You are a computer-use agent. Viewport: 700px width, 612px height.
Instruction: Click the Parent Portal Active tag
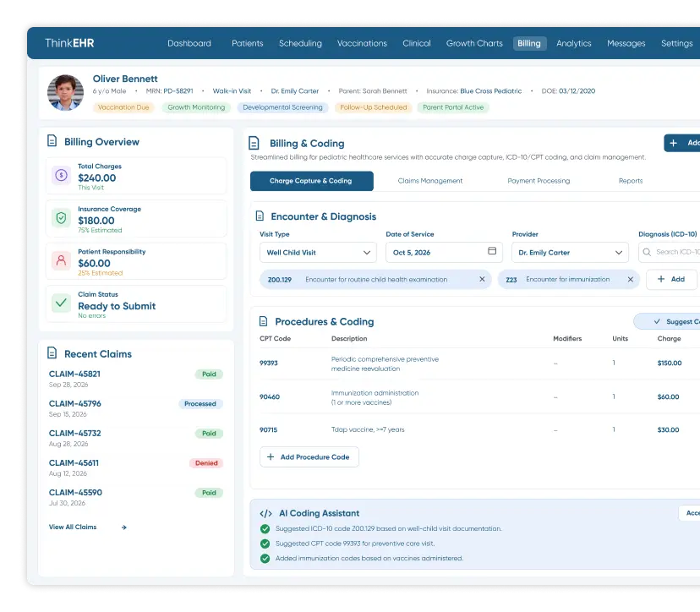pyautogui.click(x=453, y=107)
